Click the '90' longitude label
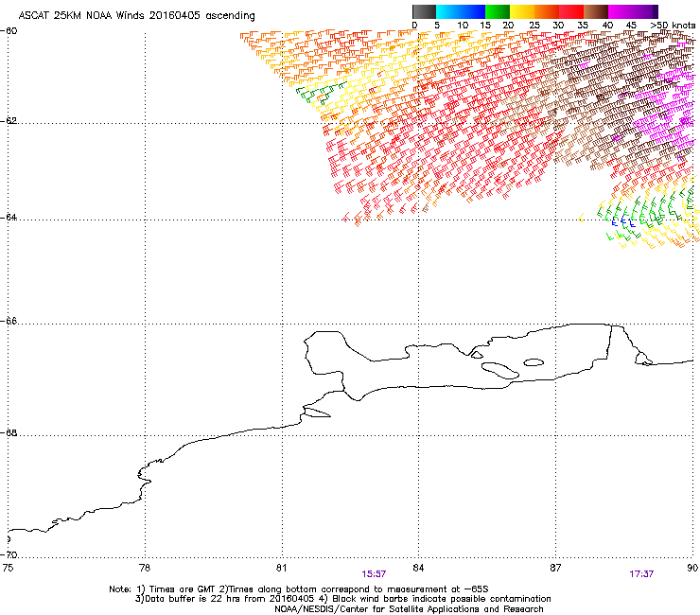 click(x=692, y=568)
